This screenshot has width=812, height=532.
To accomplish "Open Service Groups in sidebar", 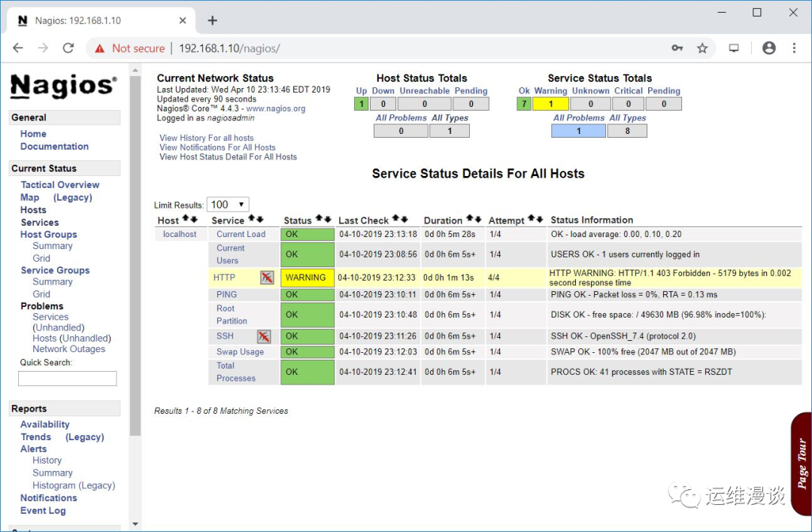I will [x=55, y=270].
